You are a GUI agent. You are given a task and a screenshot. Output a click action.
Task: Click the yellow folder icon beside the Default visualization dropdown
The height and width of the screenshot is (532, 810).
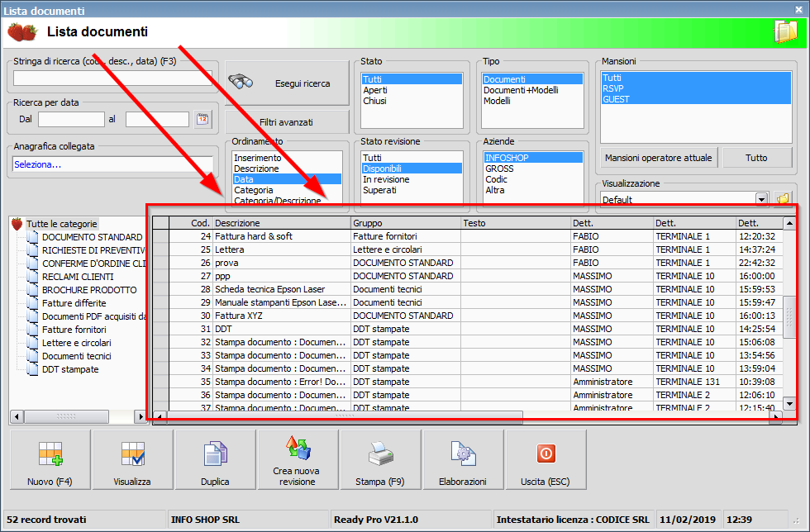[784, 199]
